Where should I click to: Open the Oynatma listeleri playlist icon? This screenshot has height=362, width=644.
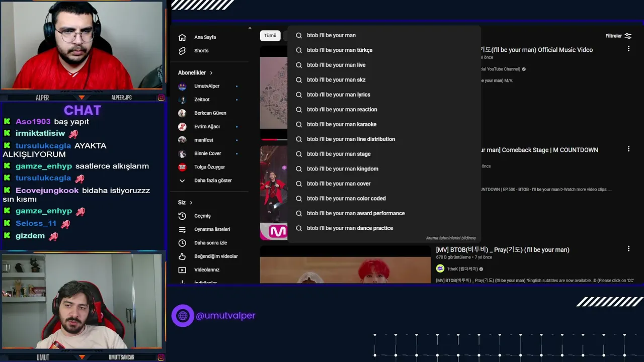tap(182, 229)
